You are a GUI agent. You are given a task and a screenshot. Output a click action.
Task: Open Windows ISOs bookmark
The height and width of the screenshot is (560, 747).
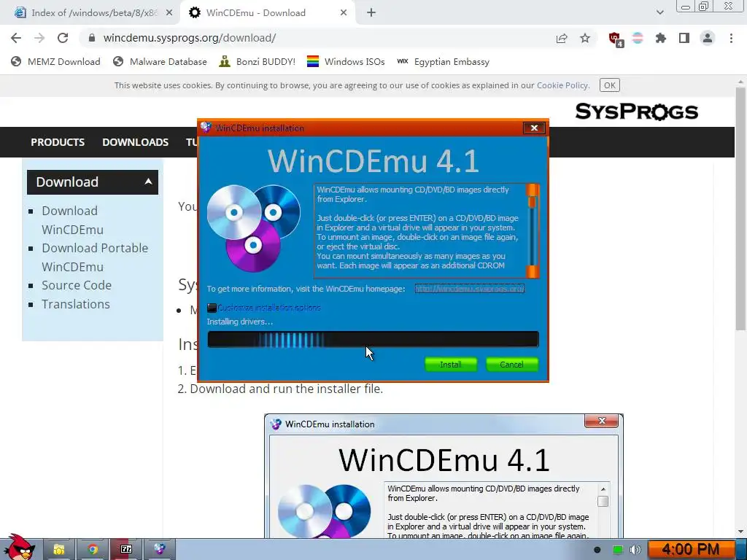click(x=346, y=62)
